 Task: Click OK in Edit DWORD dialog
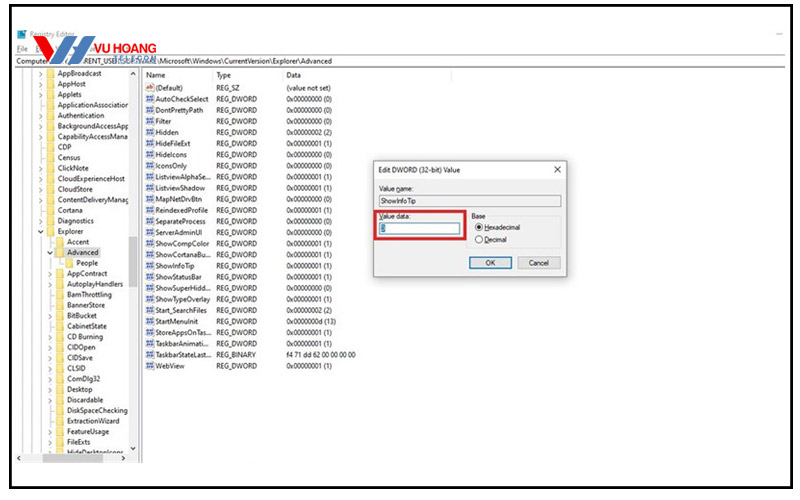coord(490,263)
